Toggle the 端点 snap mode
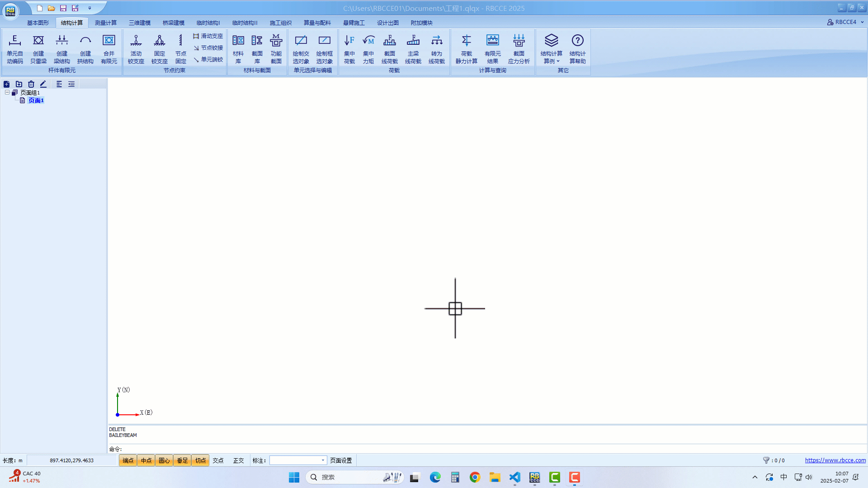The image size is (868, 488). (x=128, y=460)
